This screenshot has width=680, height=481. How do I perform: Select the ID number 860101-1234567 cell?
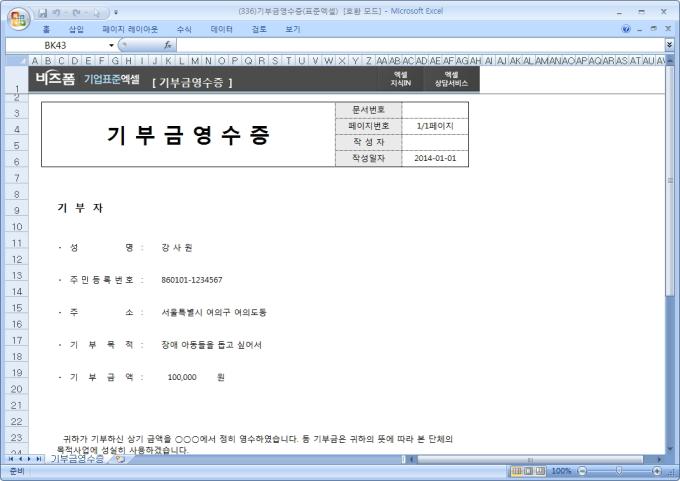click(x=192, y=280)
